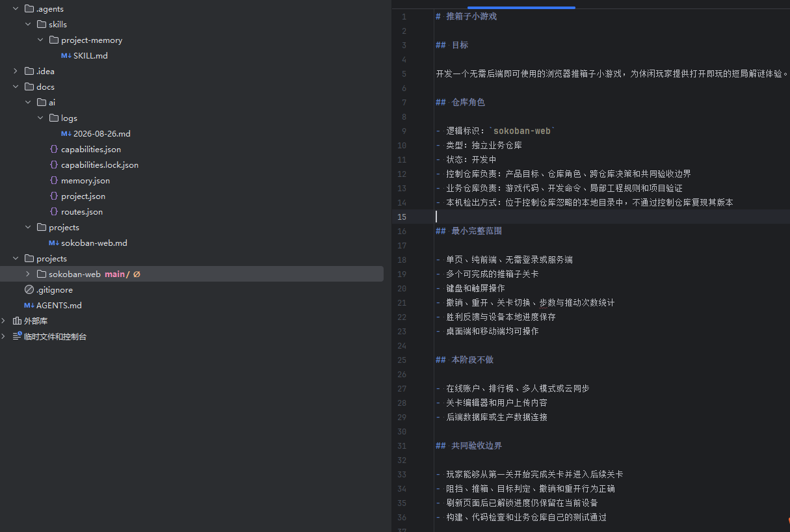
Task: Open project.json file
Action: point(83,196)
